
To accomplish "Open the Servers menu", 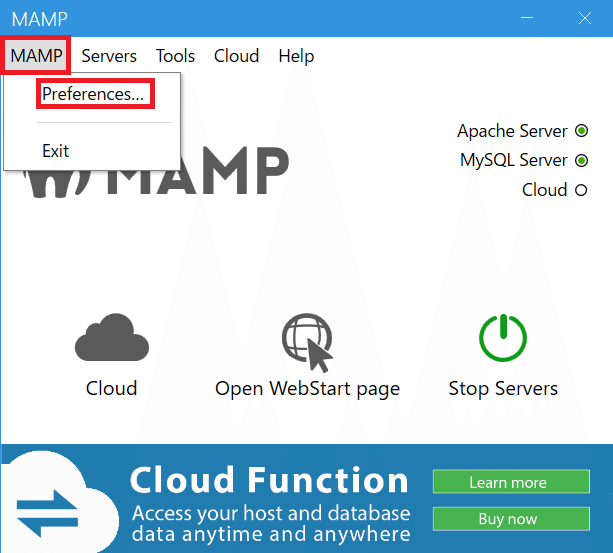I will coord(109,56).
